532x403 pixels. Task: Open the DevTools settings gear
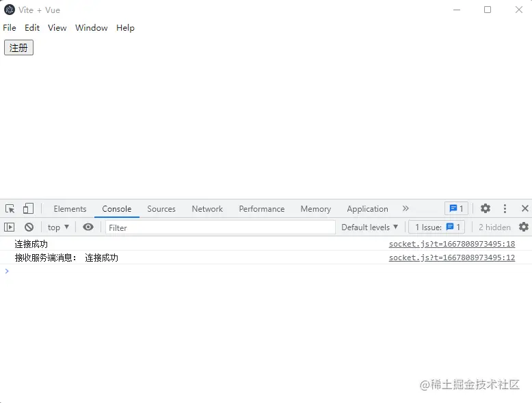click(x=486, y=208)
